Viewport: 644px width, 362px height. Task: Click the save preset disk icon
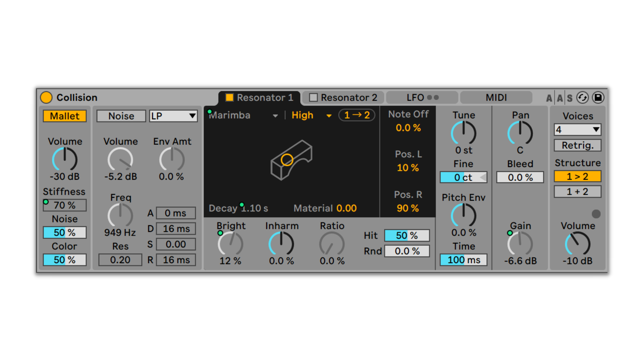click(x=598, y=98)
